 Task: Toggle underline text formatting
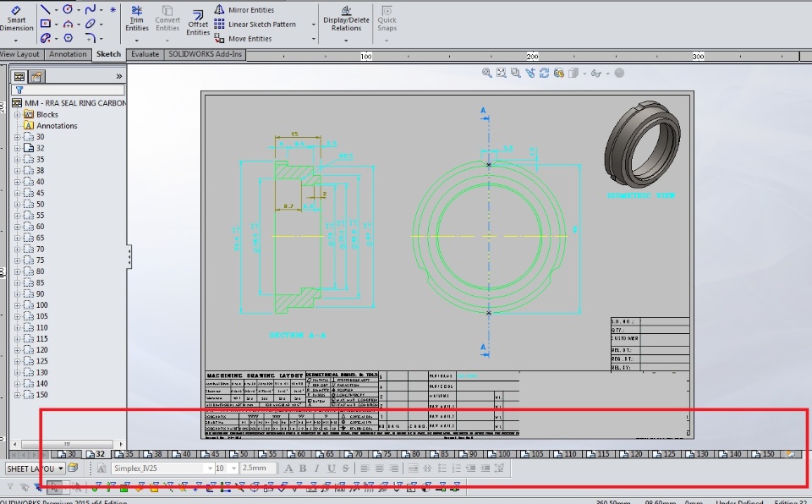(x=332, y=468)
